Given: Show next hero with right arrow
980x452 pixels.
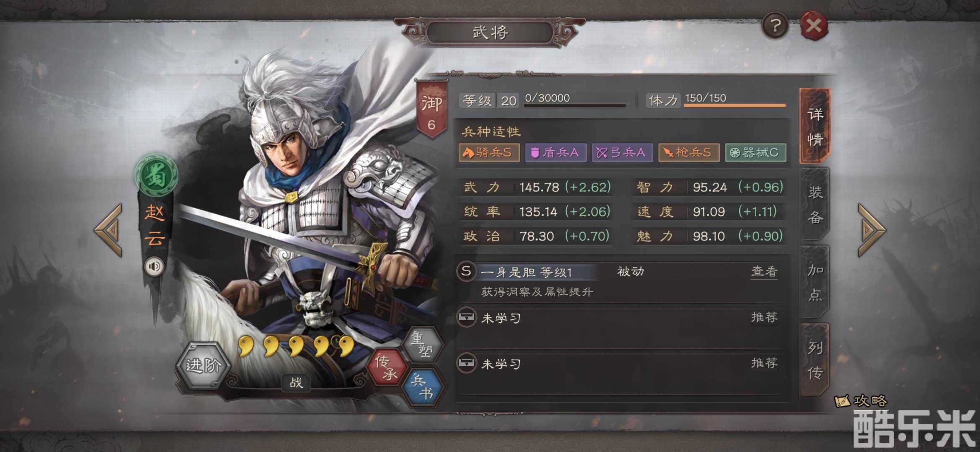Looking at the screenshot, I should click(872, 230).
